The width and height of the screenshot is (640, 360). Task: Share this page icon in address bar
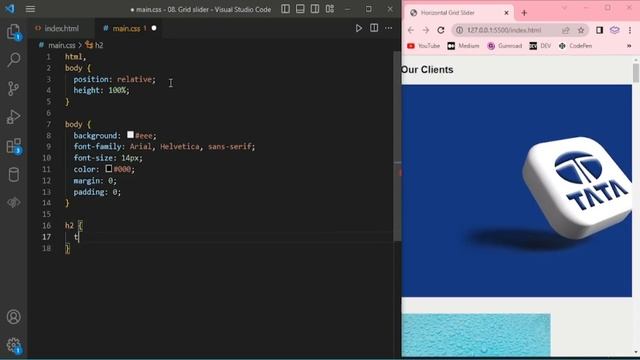566,30
